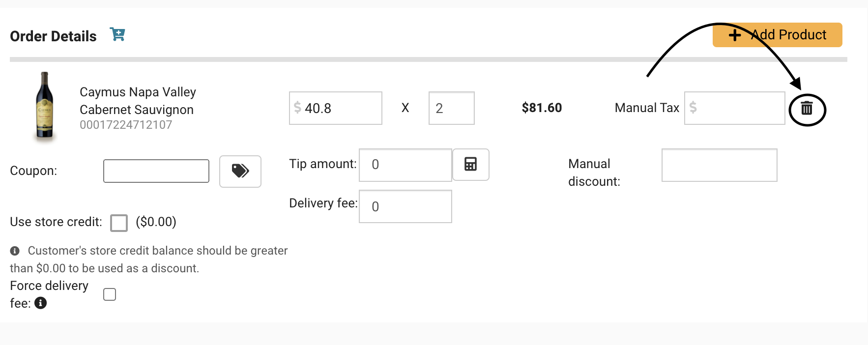
Task: Toggle the Force delivery fee checkbox
Action: pos(110,294)
